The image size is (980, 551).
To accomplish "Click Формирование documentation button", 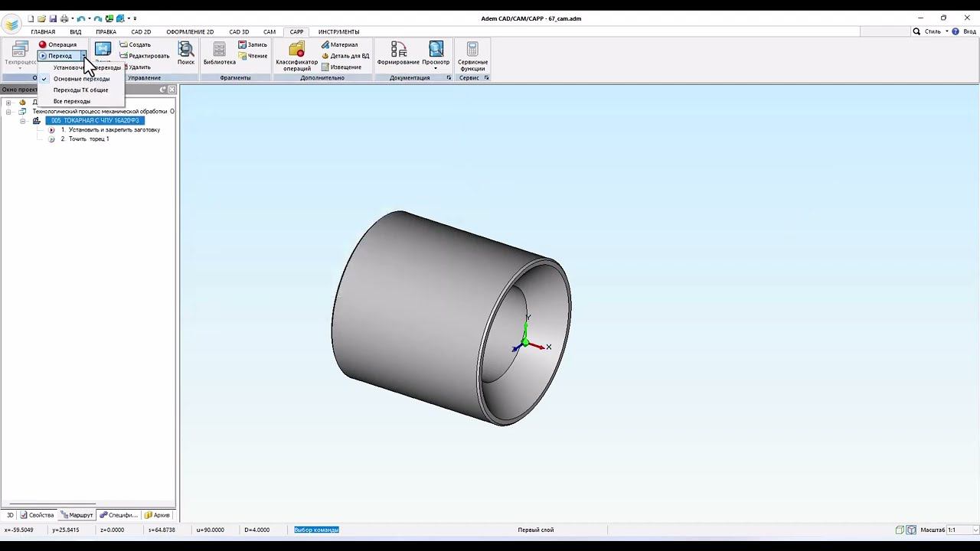I will pyautogui.click(x=398, y=54).
